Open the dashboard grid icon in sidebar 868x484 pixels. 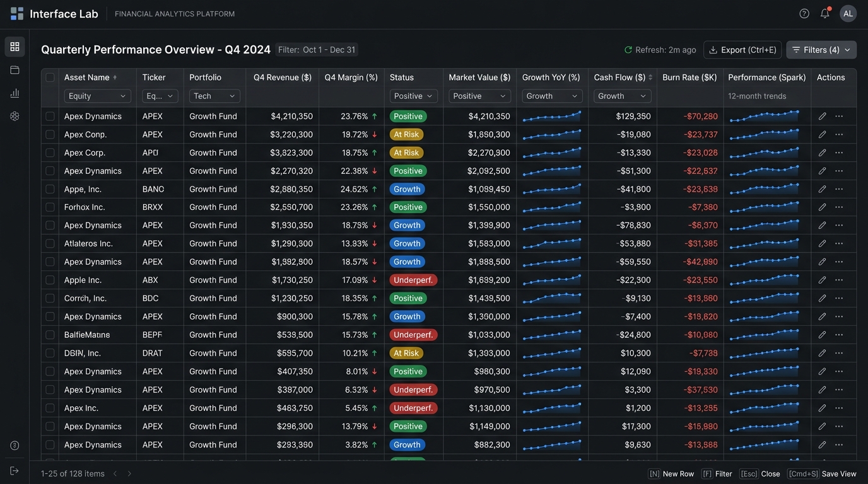(15, 47)
